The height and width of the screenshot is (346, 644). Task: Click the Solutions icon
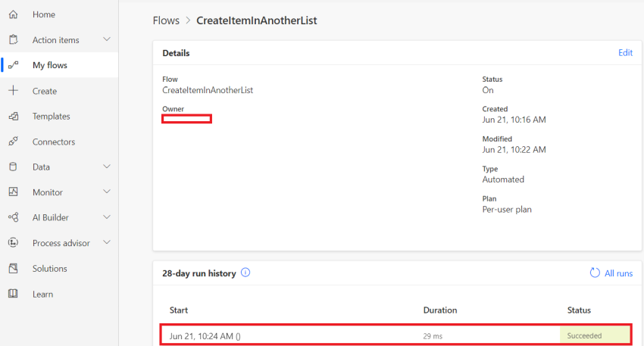[13, 269]
